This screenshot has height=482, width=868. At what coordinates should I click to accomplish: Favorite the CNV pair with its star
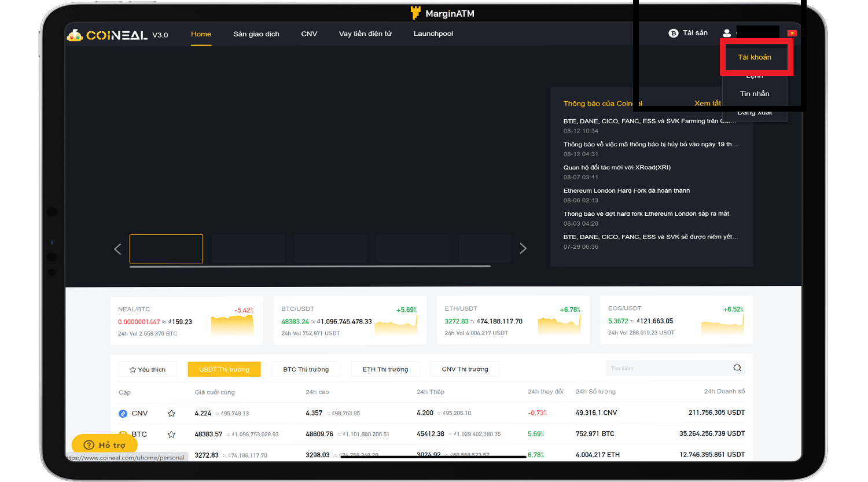tap(171, 413)
